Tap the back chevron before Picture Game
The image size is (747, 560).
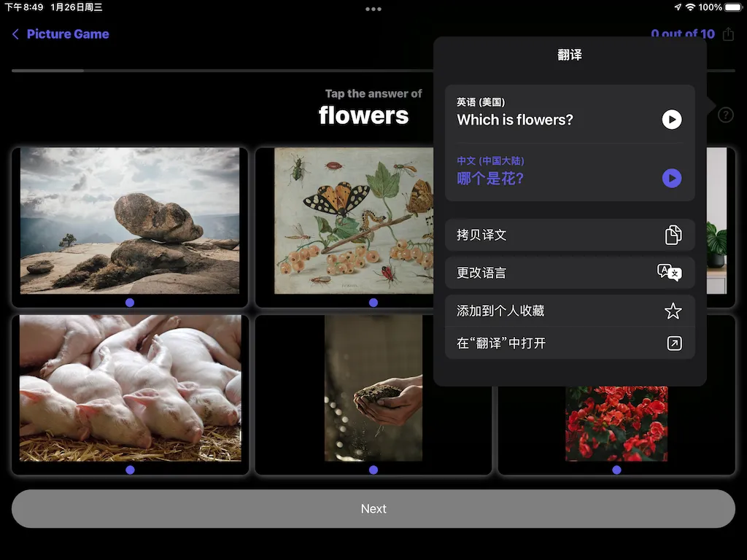pos(15,34)
